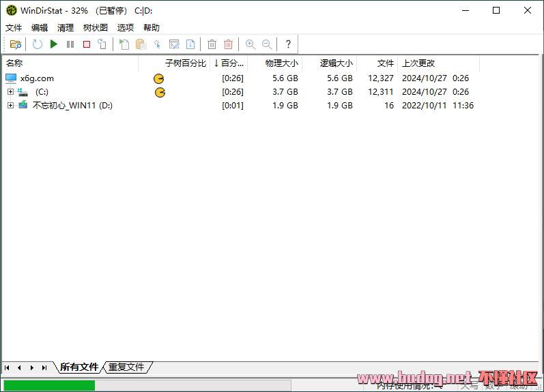Open the 选项 menu
Screen dimensions: 544x392
126,28
